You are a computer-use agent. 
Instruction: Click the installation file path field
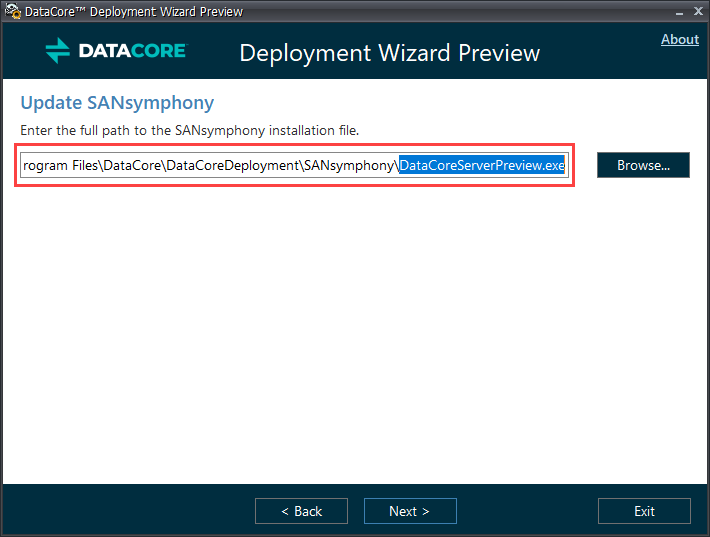[x=294, y=165]
